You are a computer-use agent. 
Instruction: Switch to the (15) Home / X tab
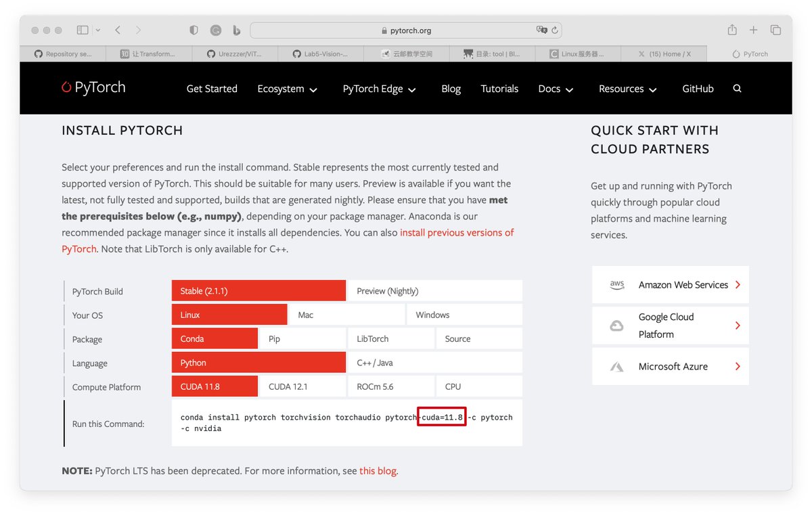(x=664, y=53)
